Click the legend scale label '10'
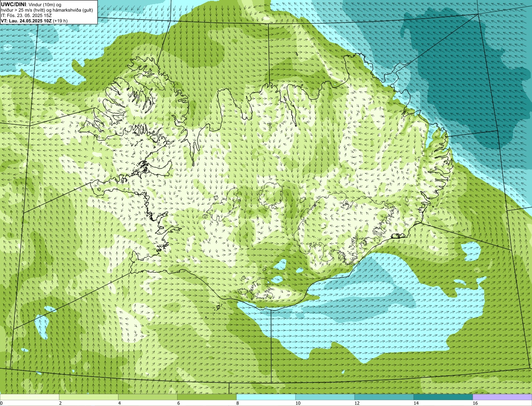532x406 pixels. pos(298,403)
